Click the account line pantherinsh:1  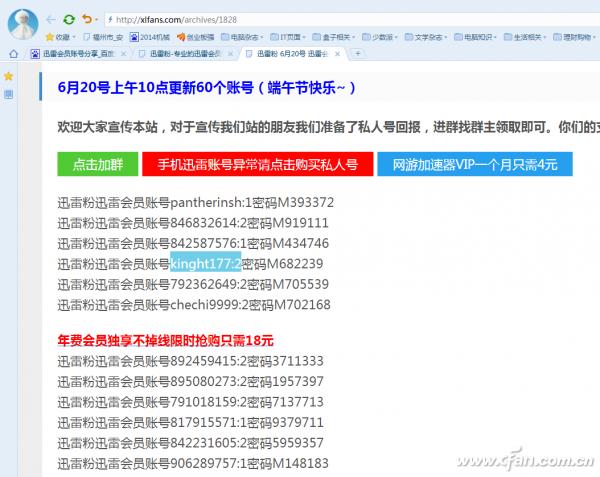196,202
